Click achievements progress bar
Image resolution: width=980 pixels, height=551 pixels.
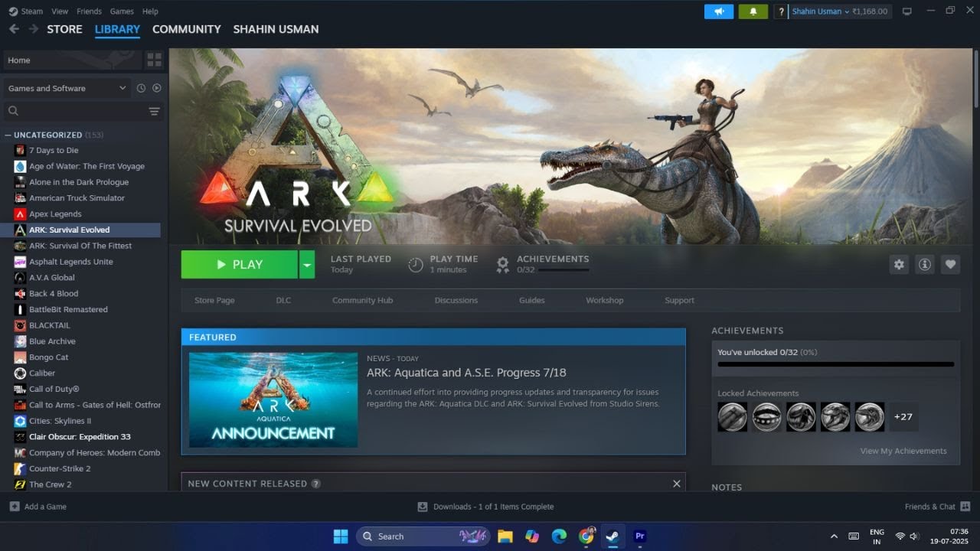[x=835, y=364]
